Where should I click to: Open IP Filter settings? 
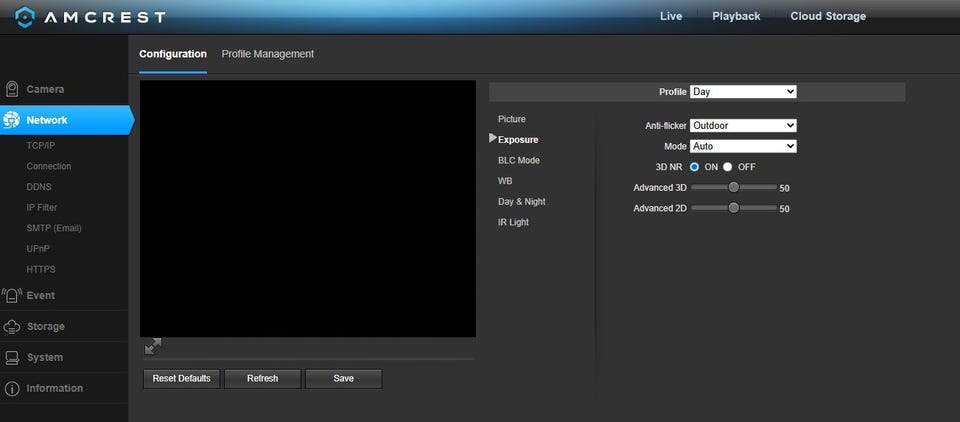pyautogui.click(x=42, y=208)
